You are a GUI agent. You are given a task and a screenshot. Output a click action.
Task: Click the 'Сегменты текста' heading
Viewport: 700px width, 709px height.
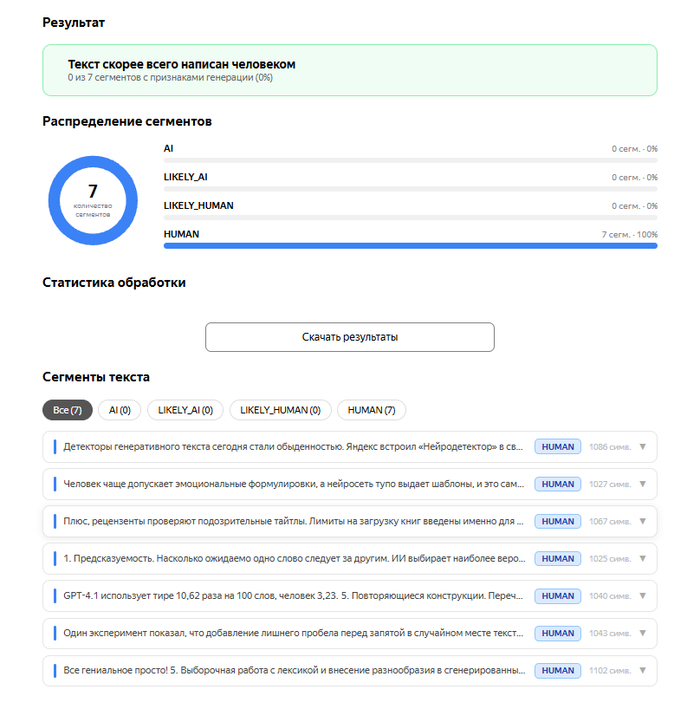(x=96, y=377)
